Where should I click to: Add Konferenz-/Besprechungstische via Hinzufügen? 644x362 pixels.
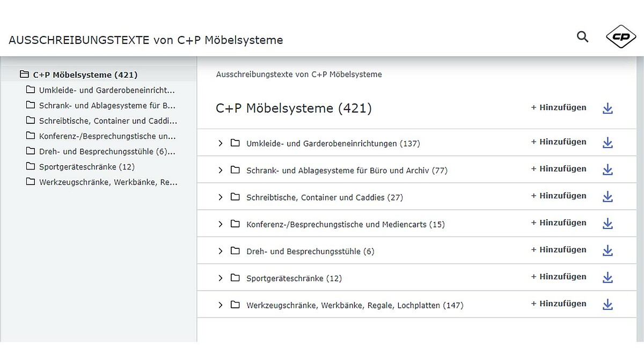click(x=559, y=223)
